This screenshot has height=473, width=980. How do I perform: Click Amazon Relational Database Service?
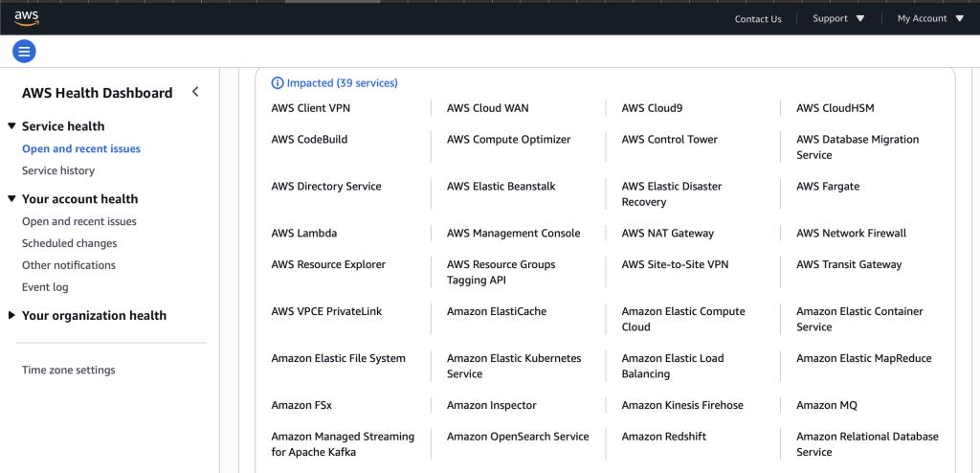click(x=867, y=444)
